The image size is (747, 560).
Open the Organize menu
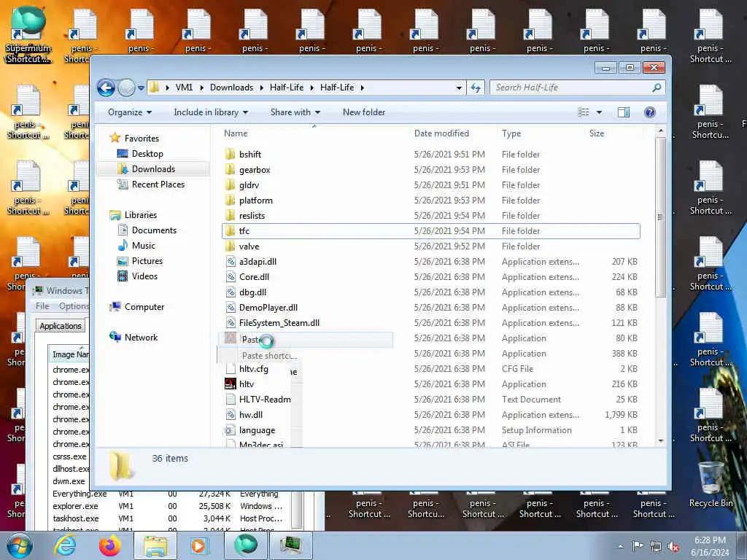click(130, 112)
